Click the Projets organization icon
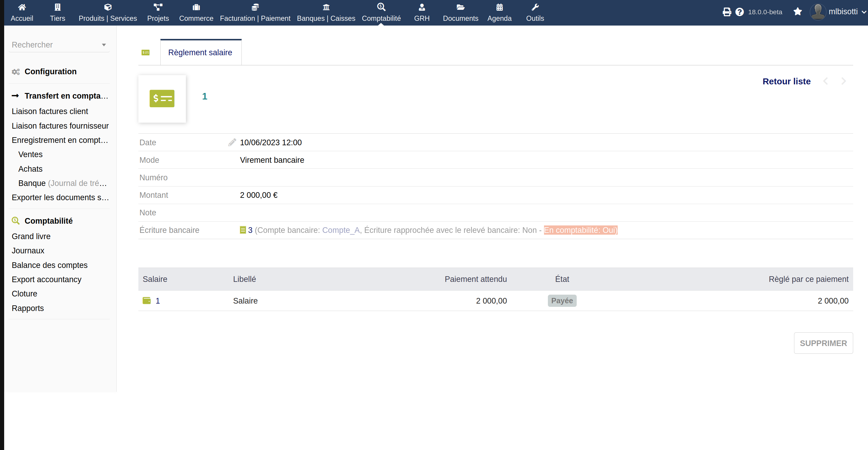This screenshot has height=450, width=868. [x=158, y=7]
